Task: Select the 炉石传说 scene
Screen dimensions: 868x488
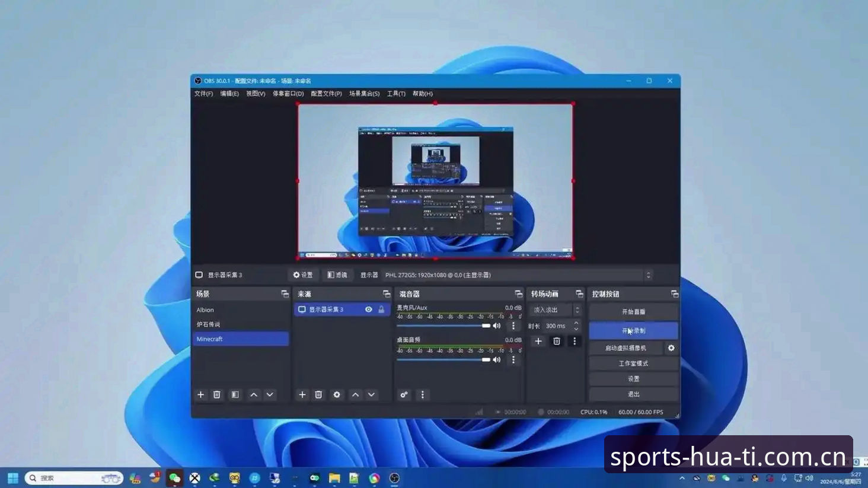Action: point(241,324)
